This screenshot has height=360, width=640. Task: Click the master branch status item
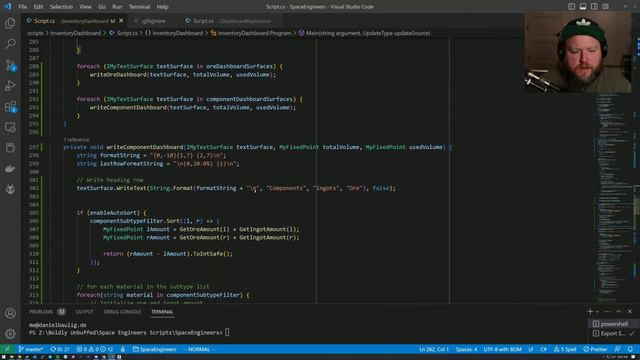coord(31,349)
